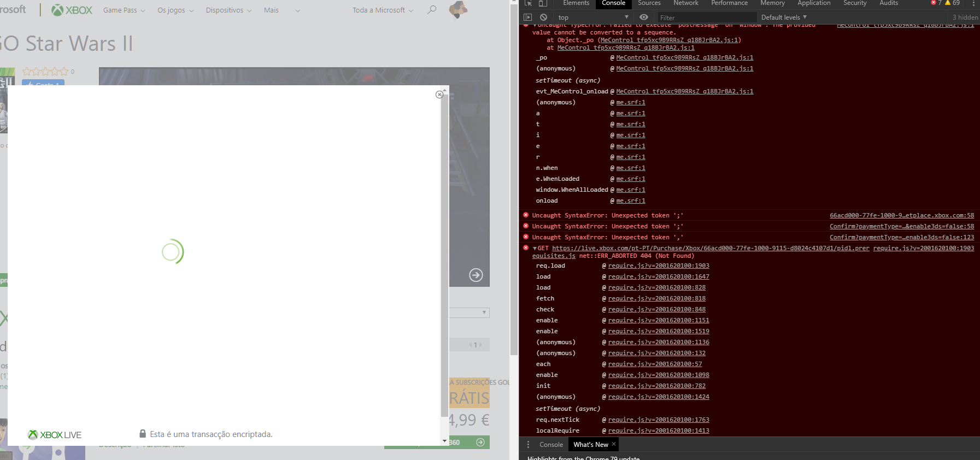Viewport: 980px width, 460px height.
Task: Open live expression eye icon
Action: tap(644, 17)
